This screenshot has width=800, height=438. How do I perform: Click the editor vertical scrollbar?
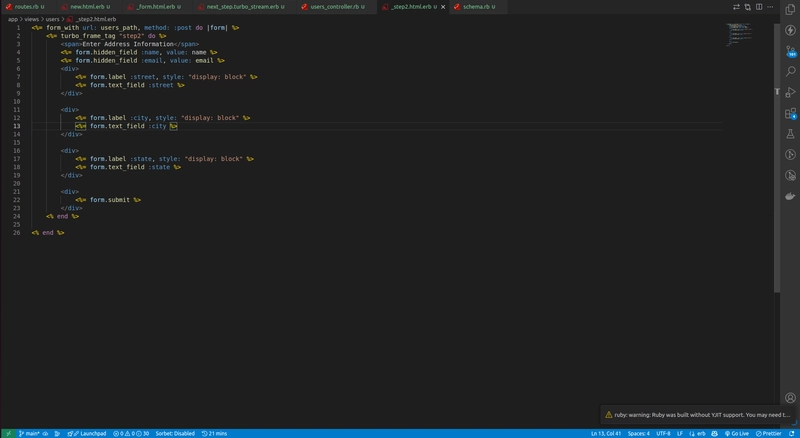point(777,158)
